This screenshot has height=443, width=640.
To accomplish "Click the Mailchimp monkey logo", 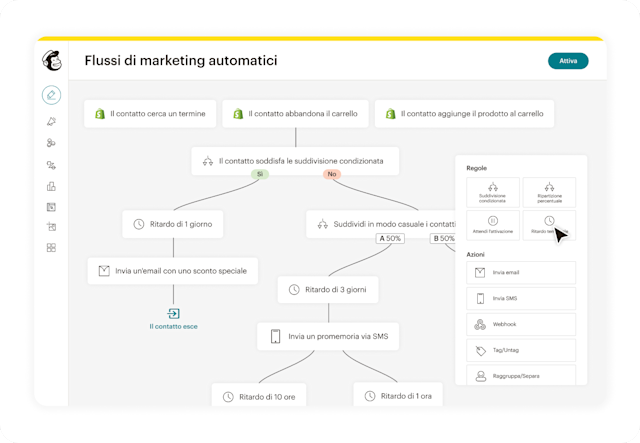I will click(52, 60).
